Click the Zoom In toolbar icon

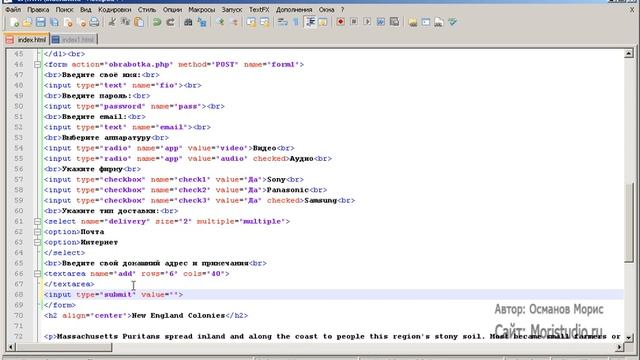(x=221, y=22)
